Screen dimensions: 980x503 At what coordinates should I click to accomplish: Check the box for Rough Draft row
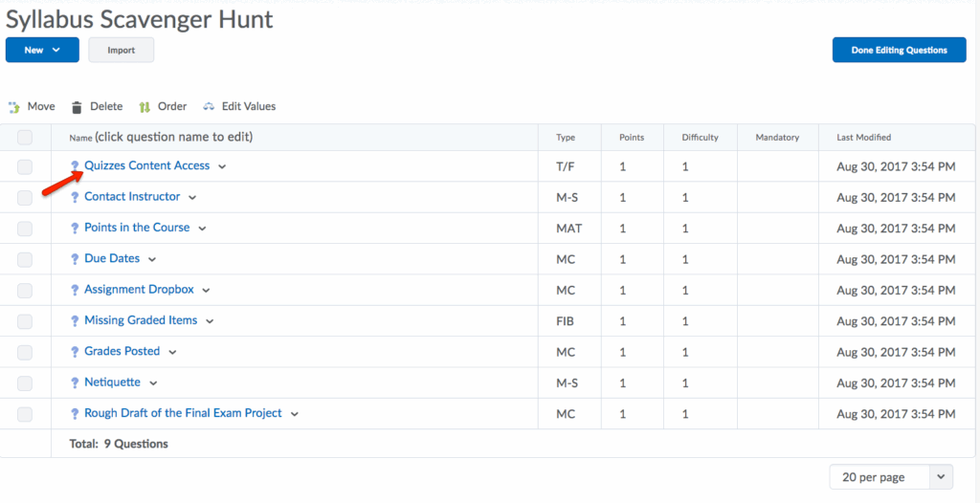pos(25,414)
